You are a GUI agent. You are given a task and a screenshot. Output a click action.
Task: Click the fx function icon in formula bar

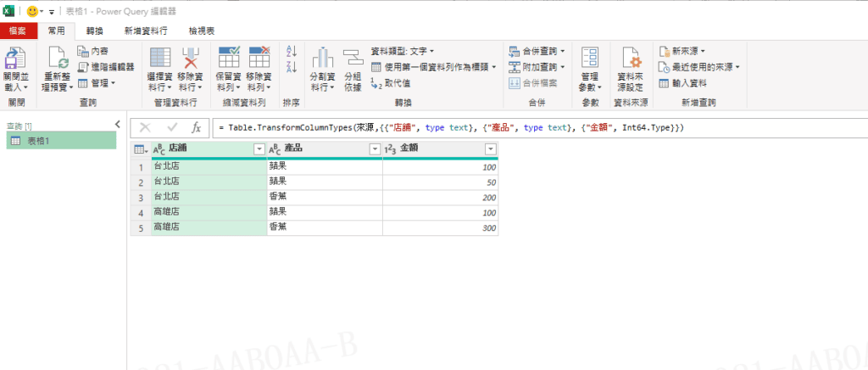[x=196, y=127]
